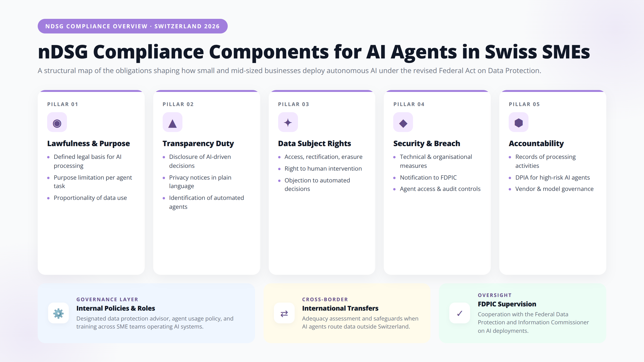Image resolution: width=644 pixels, height=362 pixels.
Task: Click the checkmark icon in Oversight card
Action: click(x=459, y=313)
